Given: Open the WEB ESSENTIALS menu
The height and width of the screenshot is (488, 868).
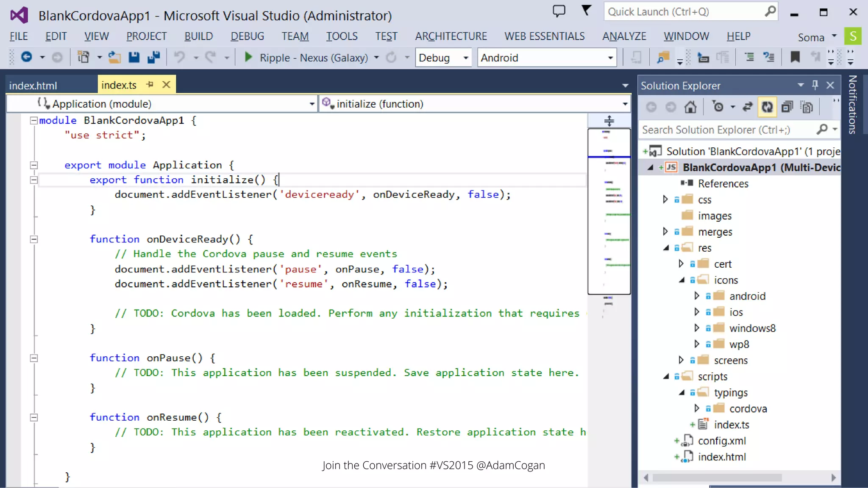Looking at the screenshot, I should click(544, 36).
